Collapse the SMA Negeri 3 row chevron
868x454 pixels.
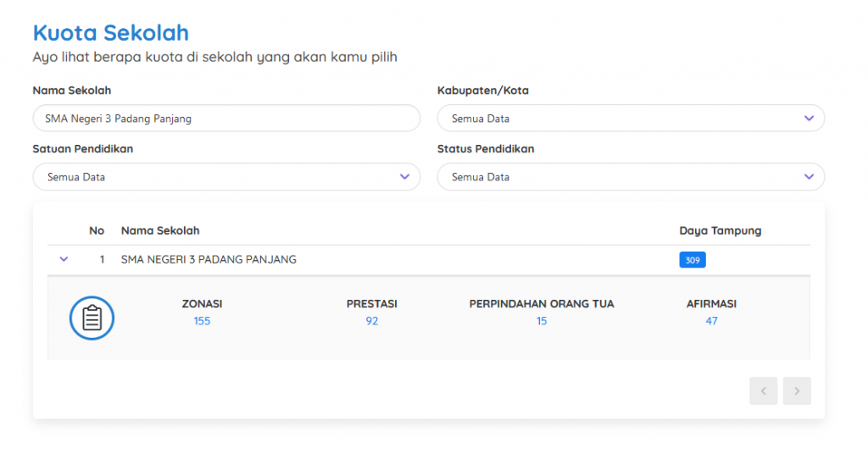click(64, 259)
